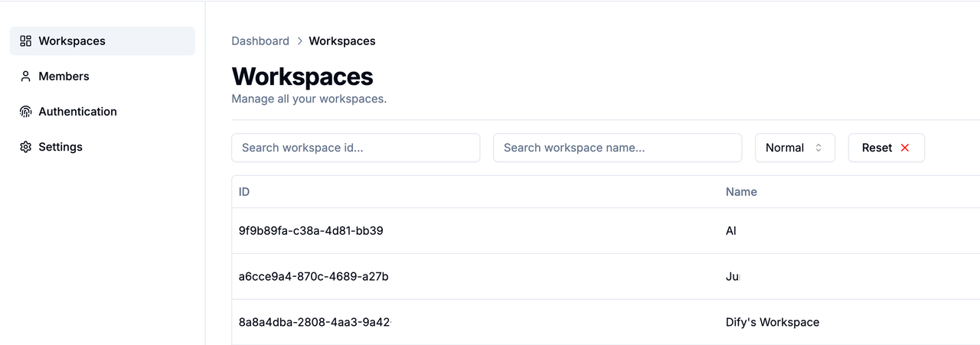Click the breadcrumb separator arrow

coord(299,41)
